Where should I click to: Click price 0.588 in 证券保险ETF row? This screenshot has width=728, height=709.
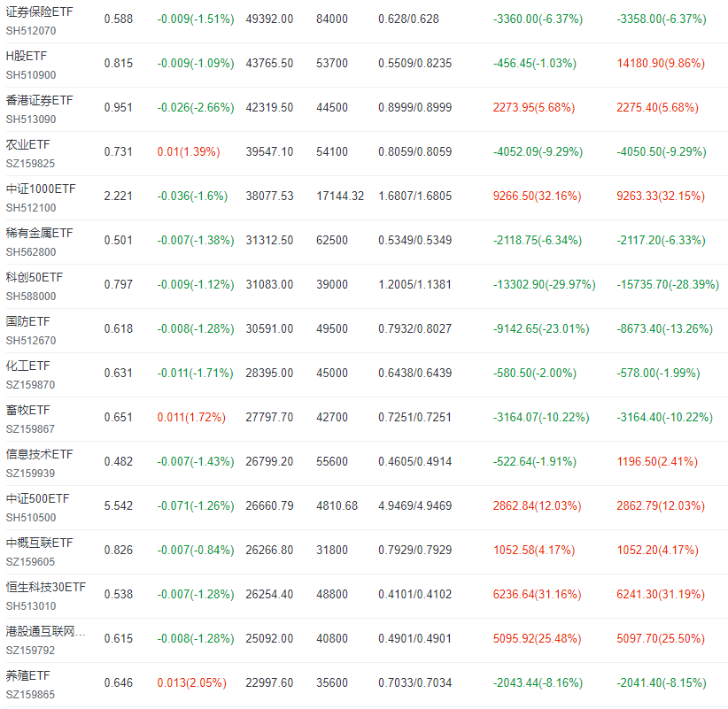pyautogui.click(x=119, y=19)
